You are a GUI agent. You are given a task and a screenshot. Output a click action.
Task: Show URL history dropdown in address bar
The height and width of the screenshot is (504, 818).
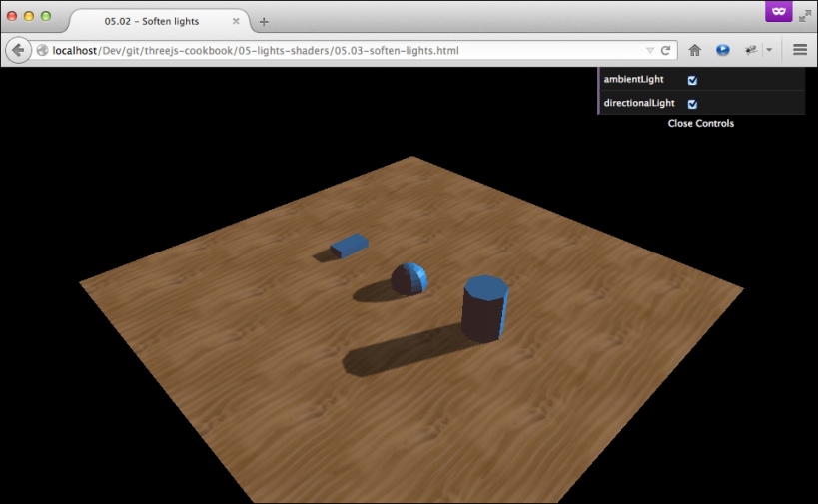pyautogui.click(x=649, y=51)
